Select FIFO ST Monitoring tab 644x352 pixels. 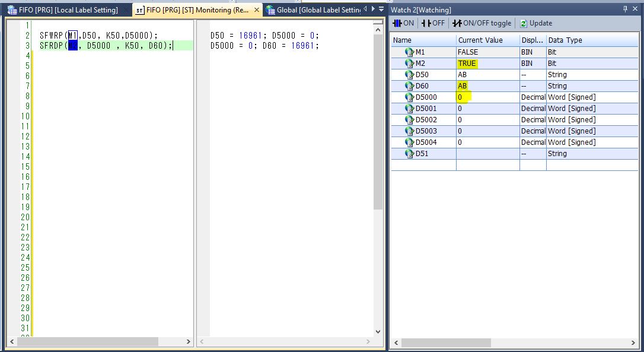pyautogui.click(x=197, y=10)
